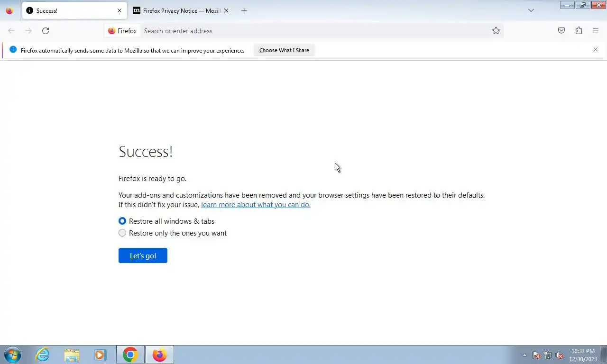Open the Windows Start menu
Viewport: 607px width, 364px height.
pos(13,355)
